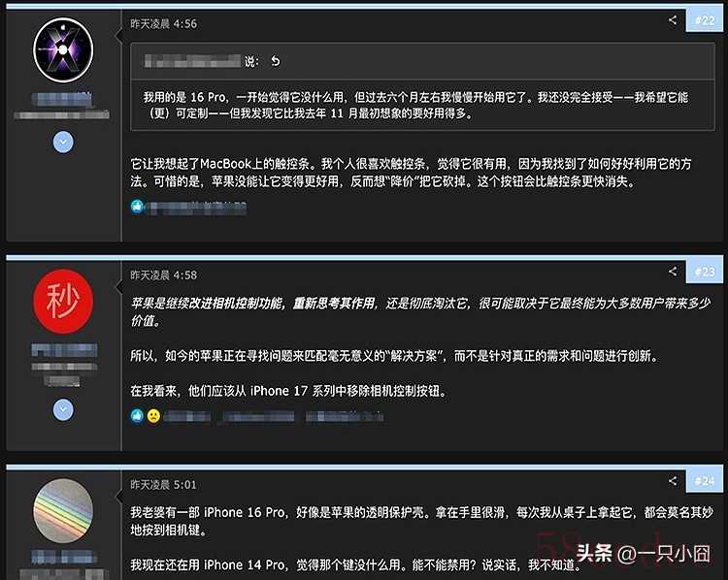Click the like icon under post #22

click(137, 207)
